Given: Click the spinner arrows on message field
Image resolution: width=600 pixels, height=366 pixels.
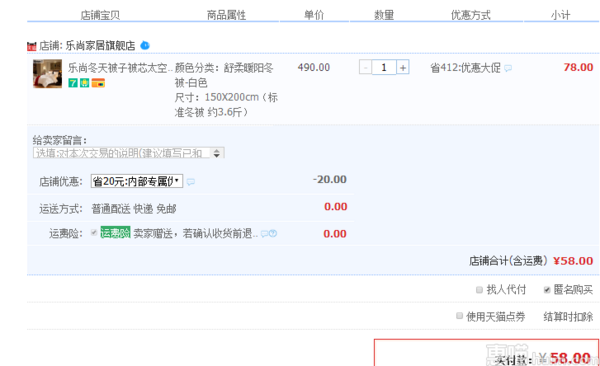Looking at the screenshot, I should (x=217, y=153).
